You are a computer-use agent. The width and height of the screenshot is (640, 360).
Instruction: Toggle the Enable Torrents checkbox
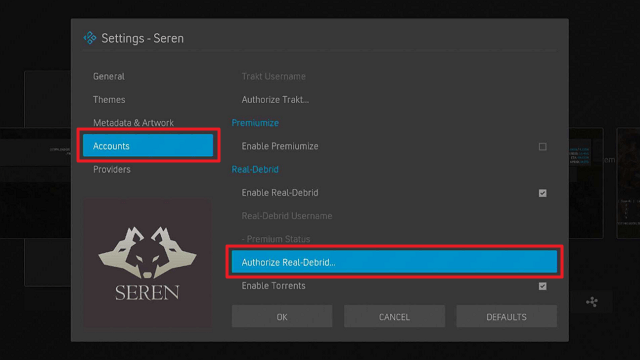[x=542, y=286]
